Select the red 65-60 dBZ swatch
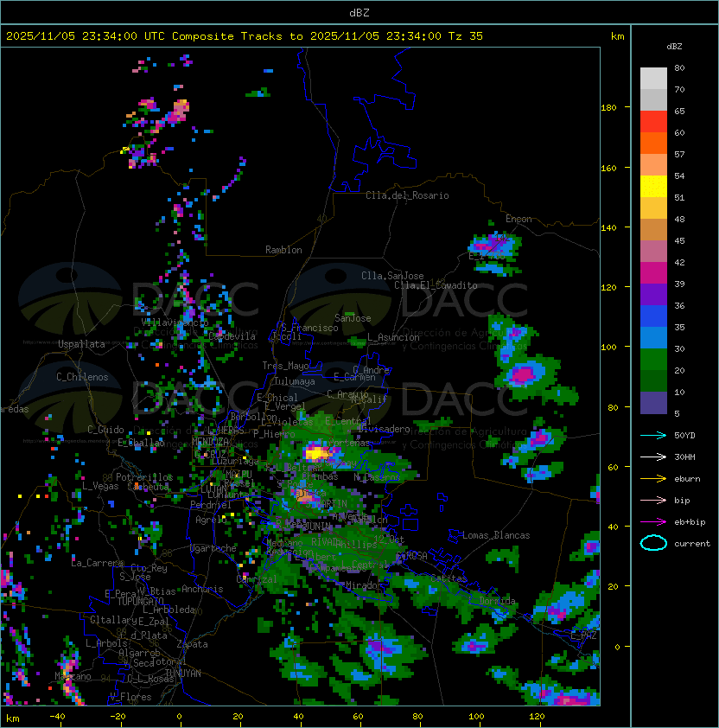This screenshot has width=719, height=728. tap(653, 122)
